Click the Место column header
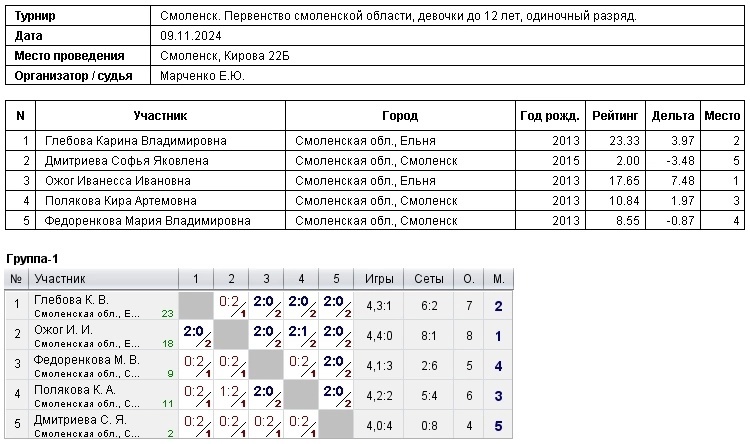Screen dimensions: 750x444 722,116
